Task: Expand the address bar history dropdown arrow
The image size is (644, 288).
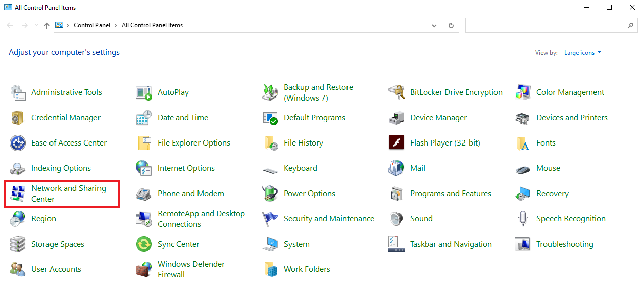Action: [434, 25]
